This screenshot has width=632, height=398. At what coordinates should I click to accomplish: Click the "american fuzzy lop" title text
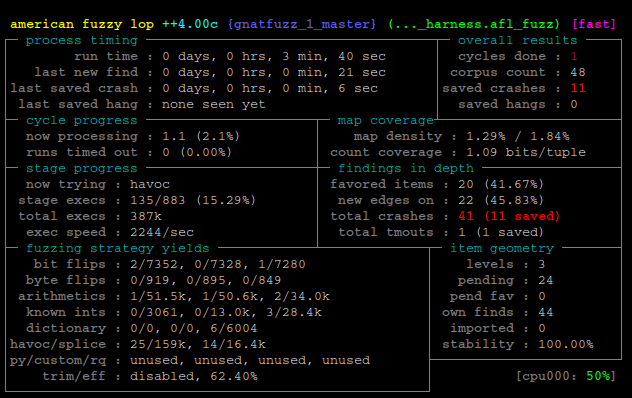(x=82, y=24)
